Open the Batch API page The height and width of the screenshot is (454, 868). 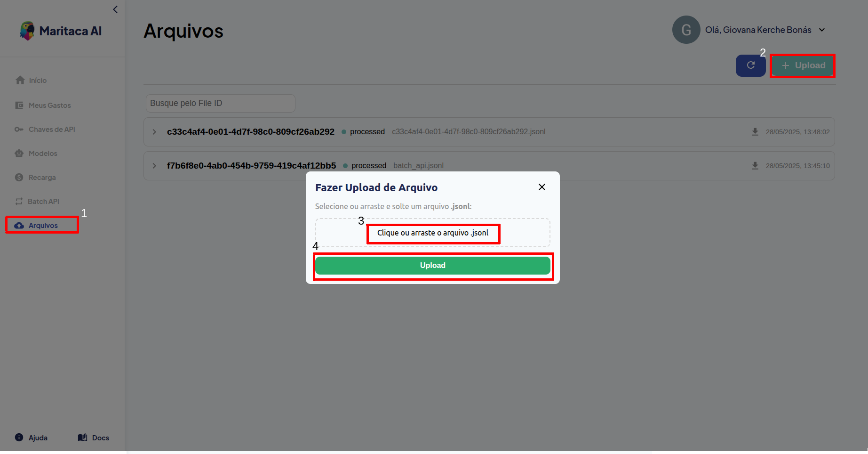click(37, 201)
